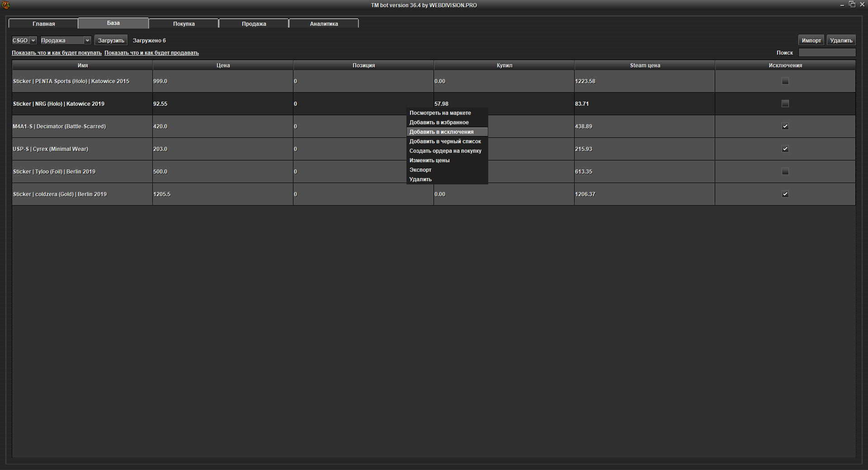Choose Посмотреть на маркете menu entry
The height and width of the screenshot is (470, 868).
click(x=440, y=113)
